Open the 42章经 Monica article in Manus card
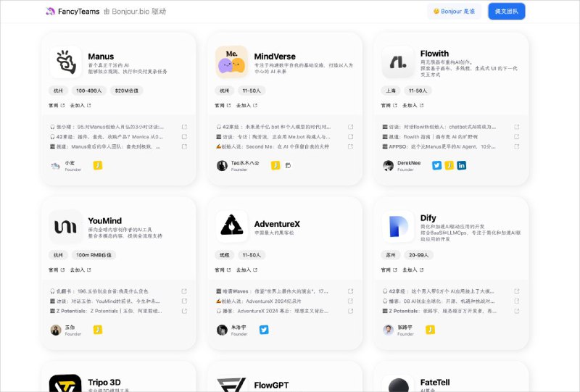This screenshot has height=392, width=580. (x=107, y=137)
